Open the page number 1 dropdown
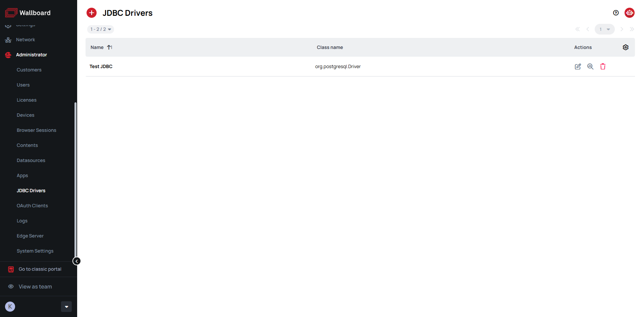Image resolution: width=644 pixels, height=317 pixels. pyautogui.click(x=605, y=29)
